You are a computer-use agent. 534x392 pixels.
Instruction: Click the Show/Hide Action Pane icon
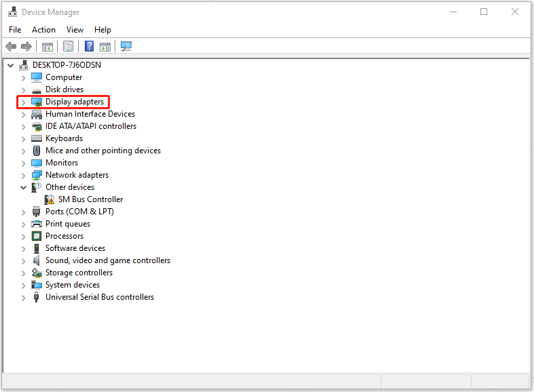(105, 47)
